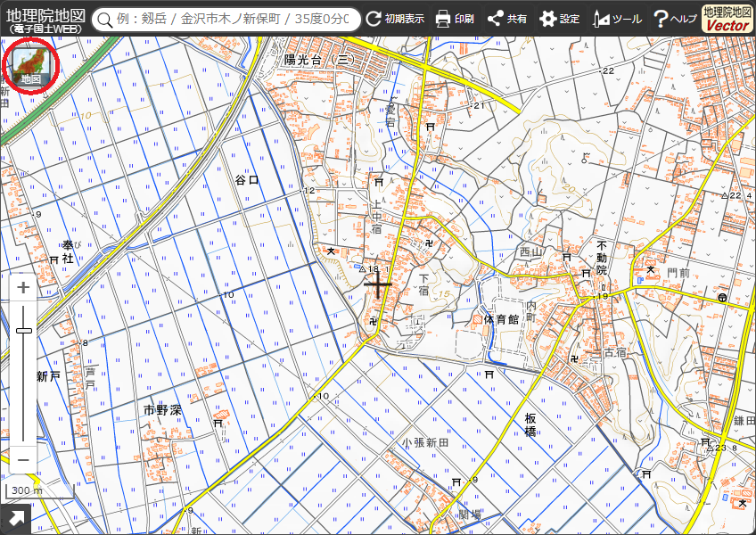
Task: Click the zoom slider handle
Action: (23, 331)
